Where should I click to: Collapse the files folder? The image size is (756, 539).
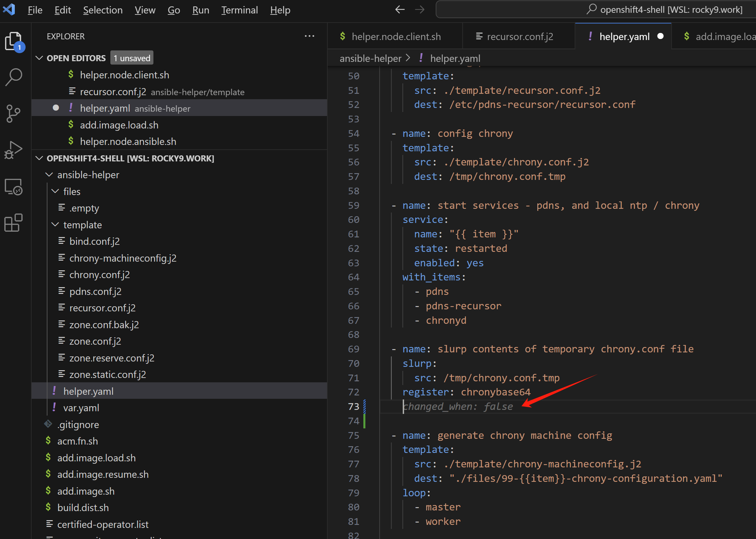tap(55, 191)
